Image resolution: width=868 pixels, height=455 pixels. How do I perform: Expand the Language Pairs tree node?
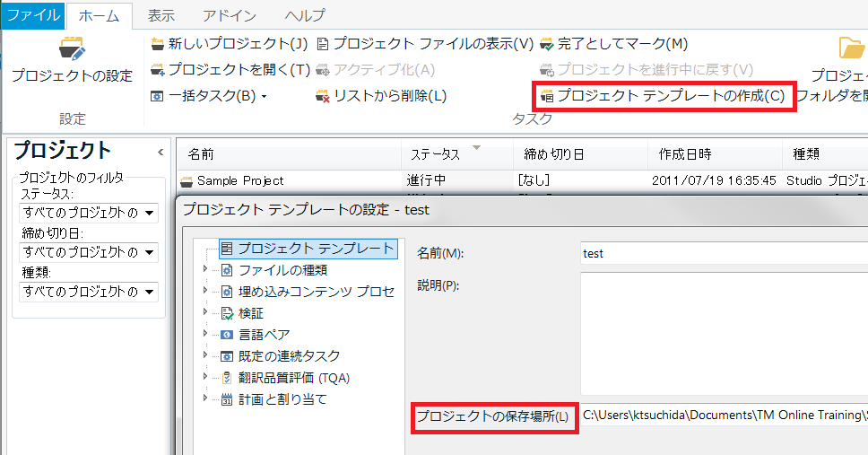[205, 334]
